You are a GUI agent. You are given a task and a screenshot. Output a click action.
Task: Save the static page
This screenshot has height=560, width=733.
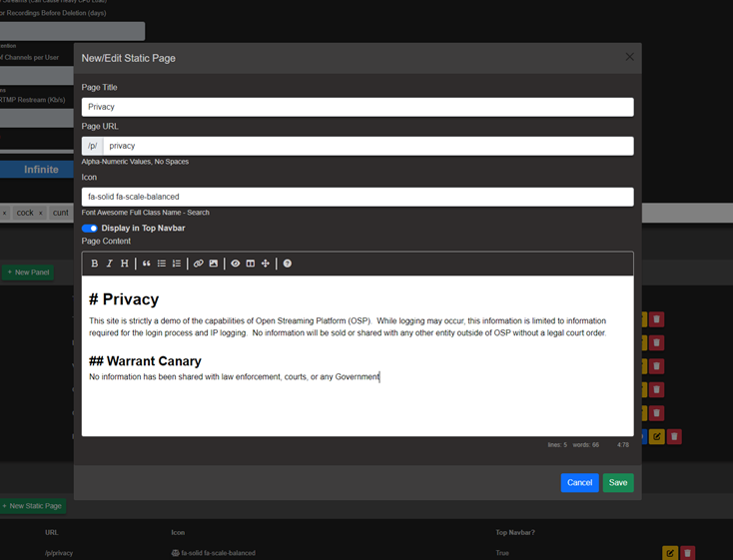click(x=618, y=483)
